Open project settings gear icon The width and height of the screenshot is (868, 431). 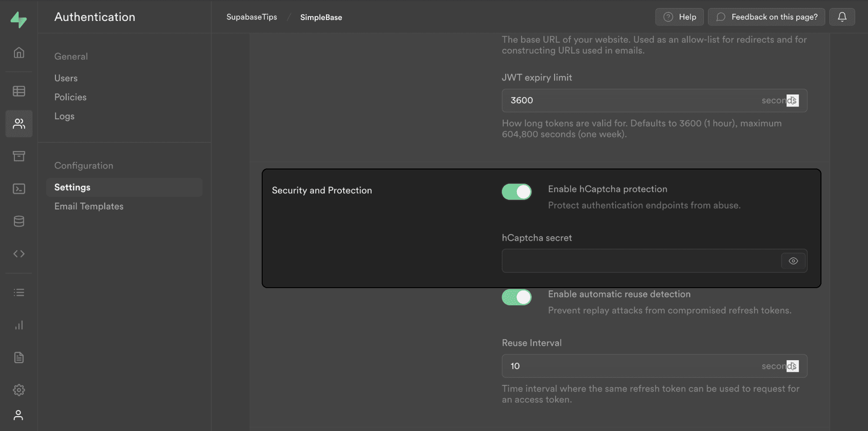[19, 390]
